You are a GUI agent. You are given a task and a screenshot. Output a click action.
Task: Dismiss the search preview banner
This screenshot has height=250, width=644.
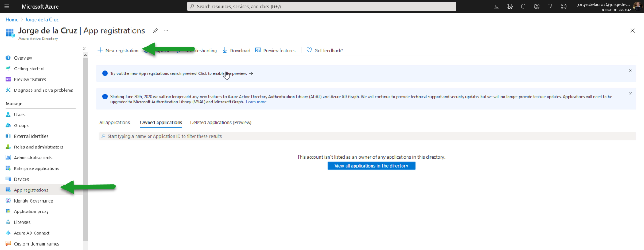630,70
